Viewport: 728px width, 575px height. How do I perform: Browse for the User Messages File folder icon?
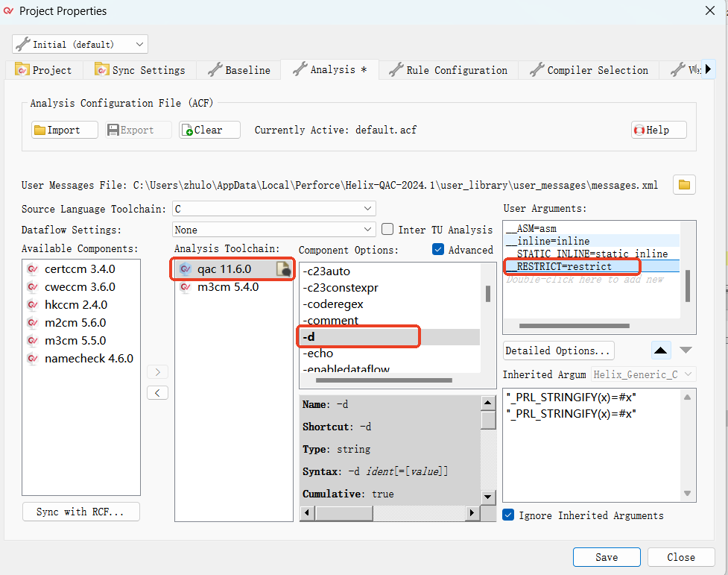tap(684, 184)
